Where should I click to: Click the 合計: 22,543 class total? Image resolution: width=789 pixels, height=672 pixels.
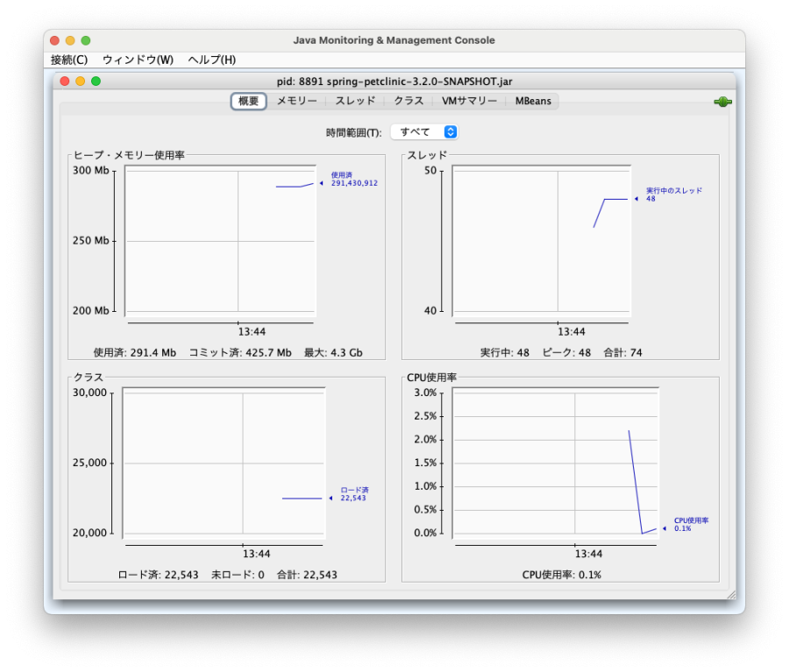(307, 575)
